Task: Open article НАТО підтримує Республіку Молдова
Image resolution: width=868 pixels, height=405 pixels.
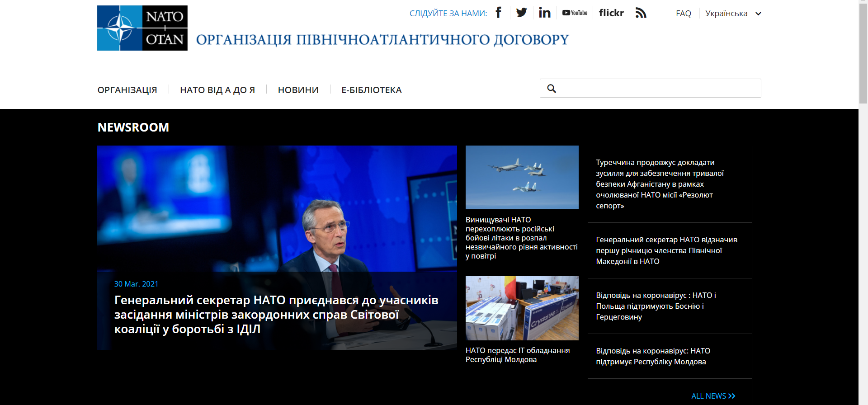Action: [653, 356]
